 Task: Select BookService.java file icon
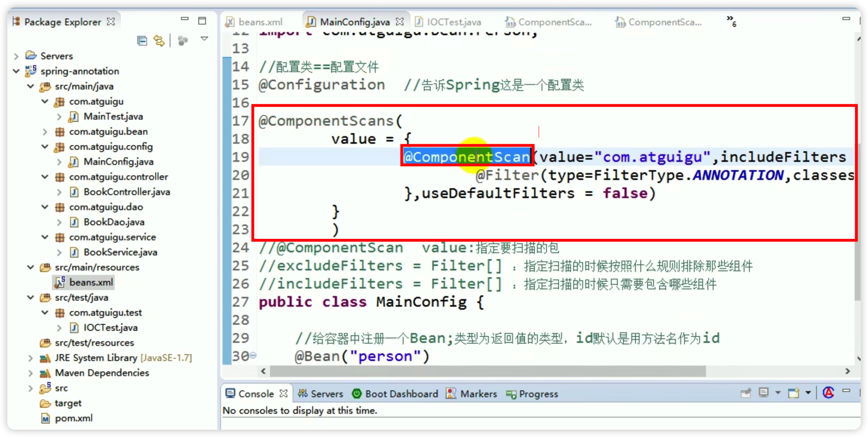(x=74, y=252)
